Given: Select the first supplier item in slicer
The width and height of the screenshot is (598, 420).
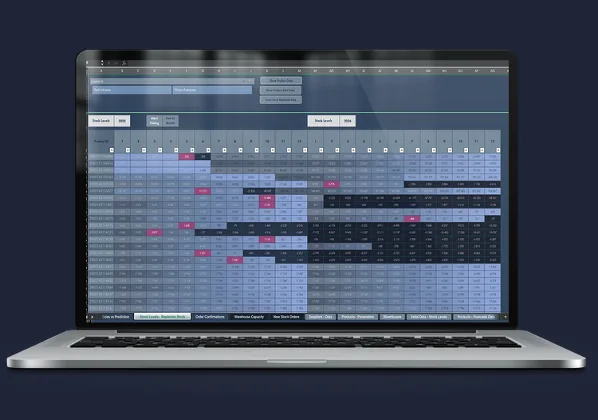Looking at the screenshot, I should click(132, 90).
